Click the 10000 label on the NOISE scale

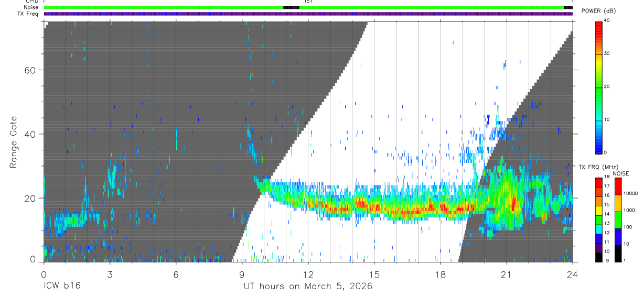pos(630,193)
